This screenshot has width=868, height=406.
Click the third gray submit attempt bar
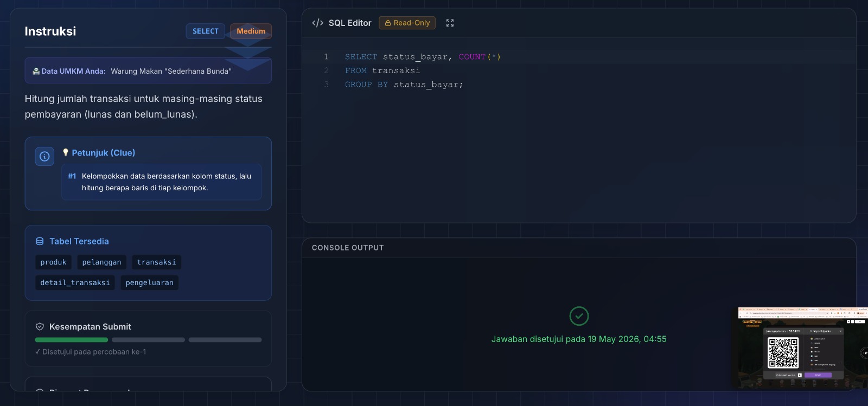pos(225,340)
